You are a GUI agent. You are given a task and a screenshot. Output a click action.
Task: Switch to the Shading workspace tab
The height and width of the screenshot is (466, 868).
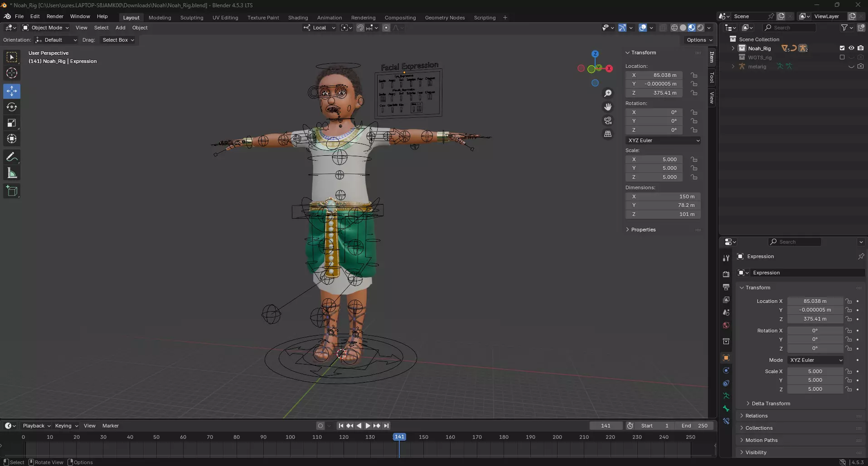click(x=298, y=18)
